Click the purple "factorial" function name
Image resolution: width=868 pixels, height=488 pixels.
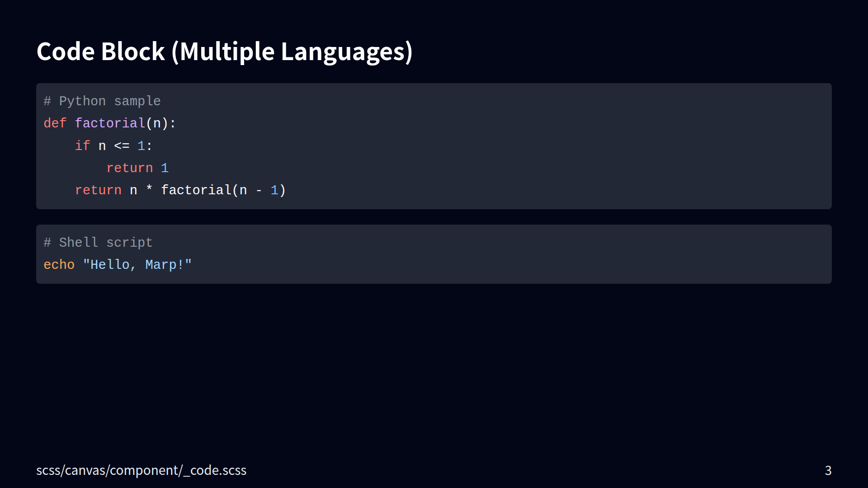coord(110,123)
